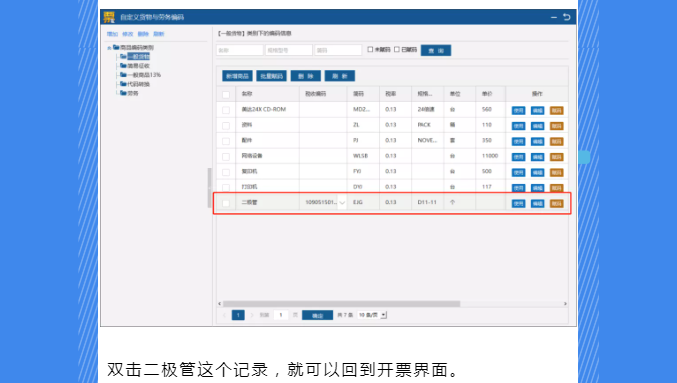Click 使用 button in the PJ row

click(x=519, y=142)
